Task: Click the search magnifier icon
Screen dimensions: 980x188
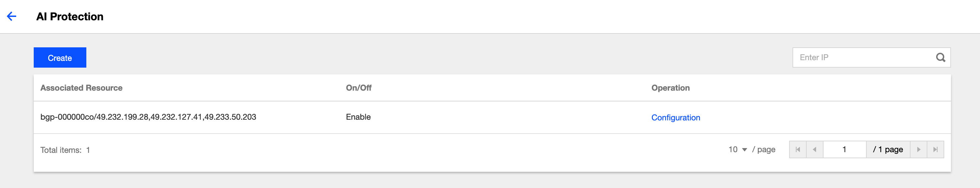Action: tap(941, 57)
